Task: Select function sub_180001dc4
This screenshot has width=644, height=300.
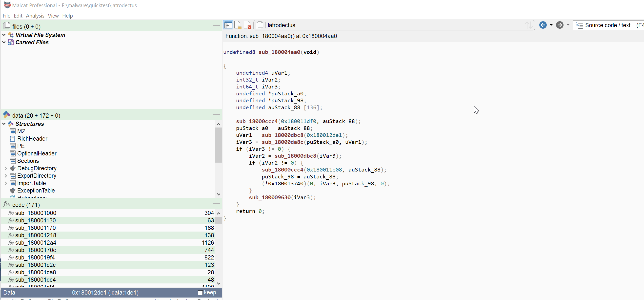Action: click(108, 280)
